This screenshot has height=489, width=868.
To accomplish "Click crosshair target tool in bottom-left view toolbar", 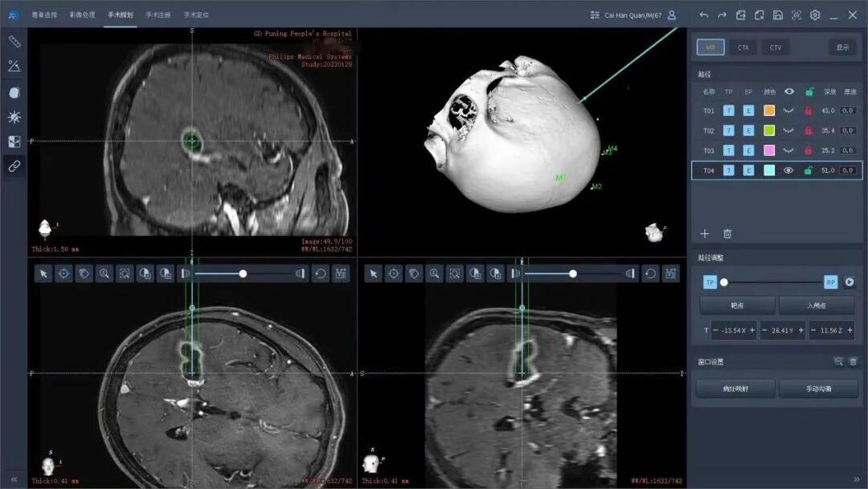I will 63,273.
